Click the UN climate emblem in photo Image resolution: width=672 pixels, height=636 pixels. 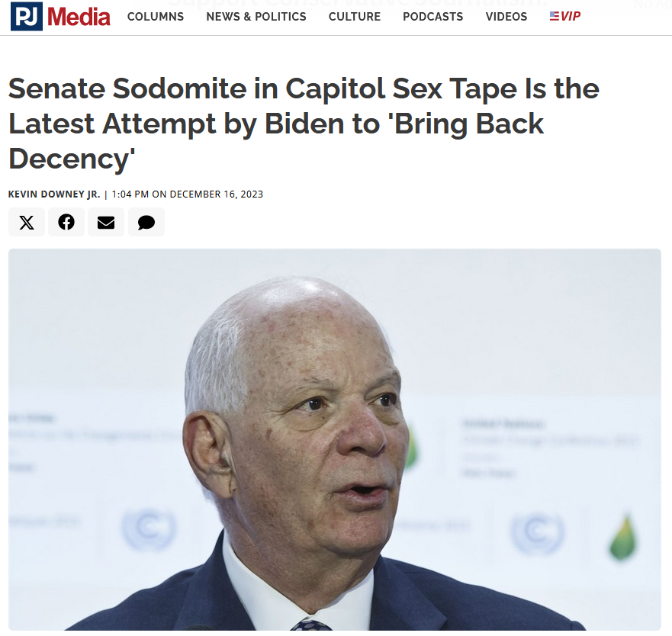point(149,530)
